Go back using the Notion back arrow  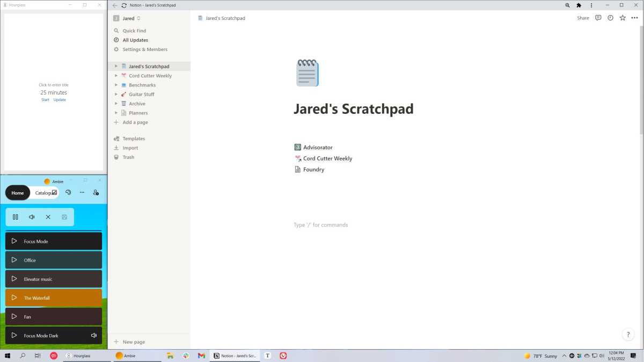(x=115, y=5)
